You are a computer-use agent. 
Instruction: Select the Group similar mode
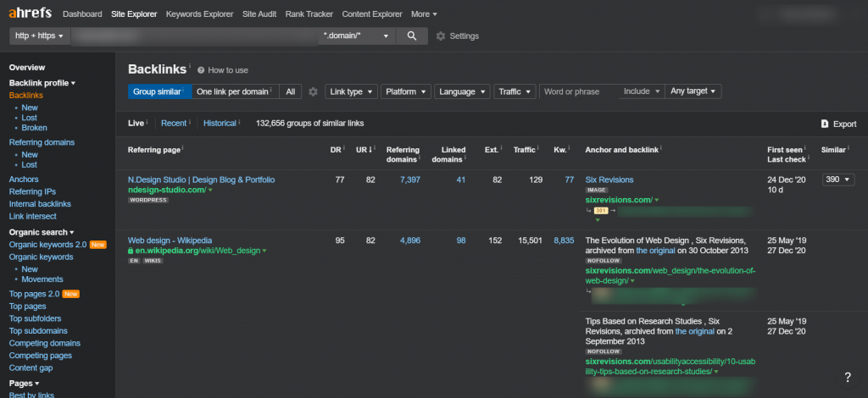[160, 91]
